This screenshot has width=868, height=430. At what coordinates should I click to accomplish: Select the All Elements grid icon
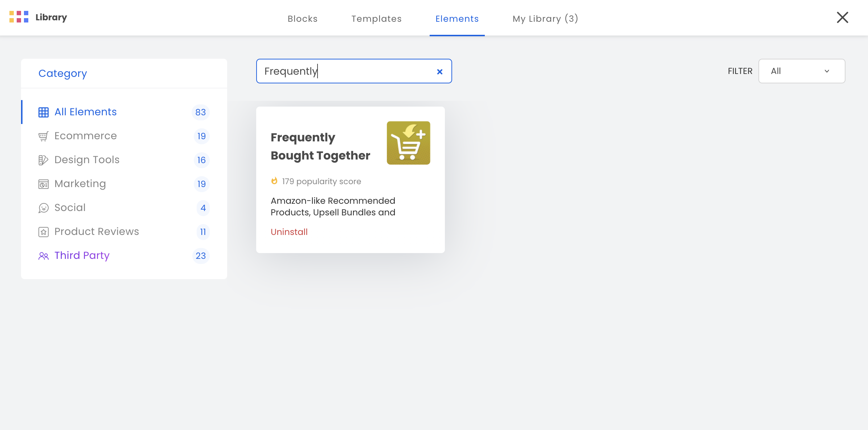point(44,112)
